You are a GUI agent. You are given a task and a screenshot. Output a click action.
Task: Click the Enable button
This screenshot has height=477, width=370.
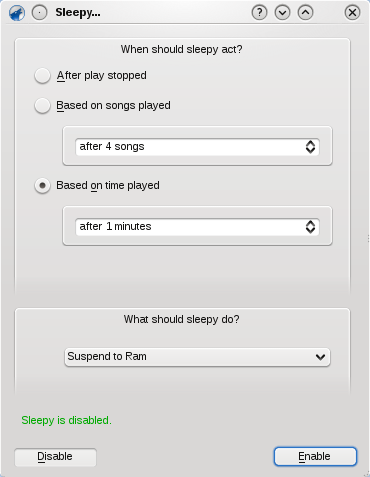click(x=315, y=456)
